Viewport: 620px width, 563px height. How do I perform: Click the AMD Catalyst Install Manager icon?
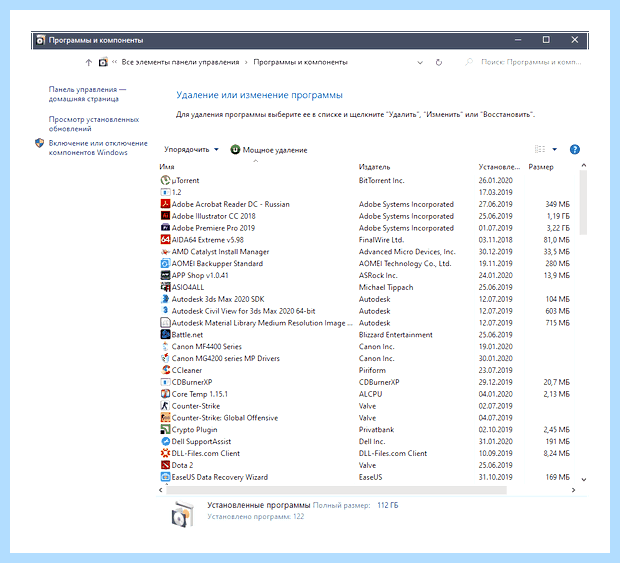[165, 251]
